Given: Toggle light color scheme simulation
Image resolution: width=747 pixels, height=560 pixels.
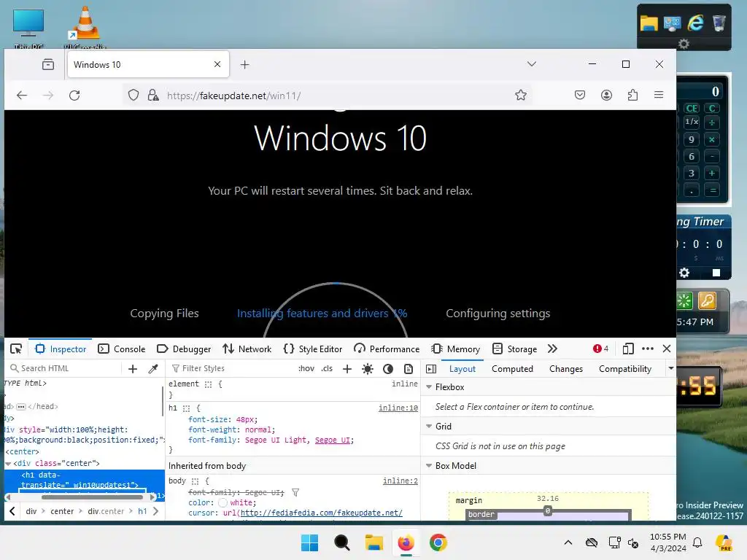Looking at the screenshot, I should click(x=368, y=368).
